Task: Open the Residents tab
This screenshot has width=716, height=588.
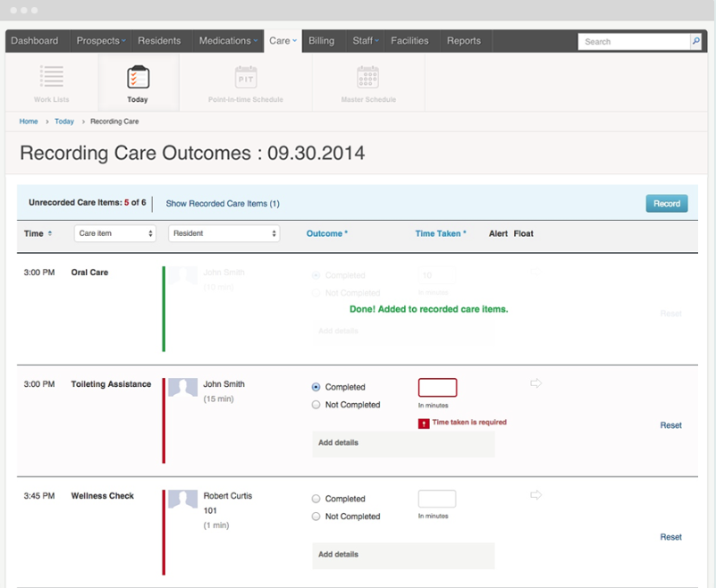Action: pos(159,41)
